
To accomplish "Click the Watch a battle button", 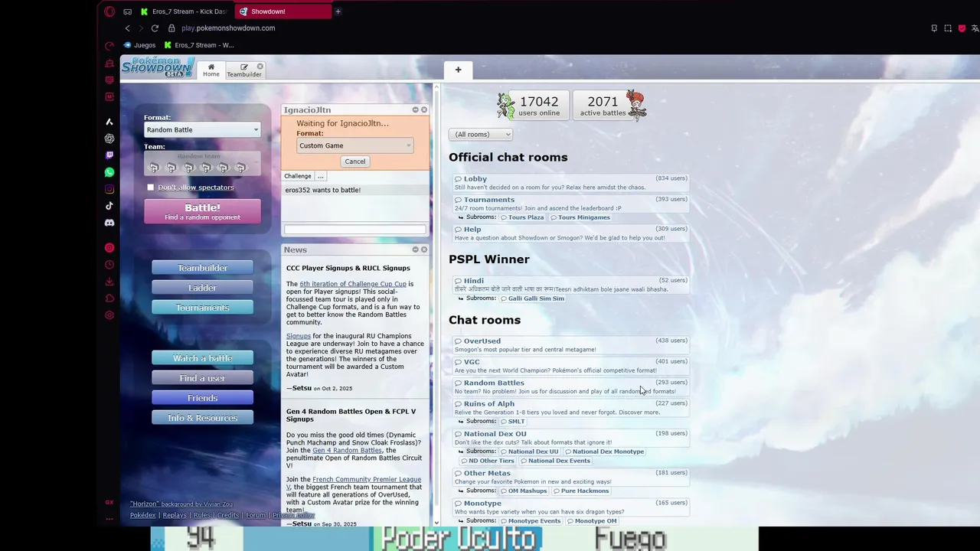I will click(202, 358).
